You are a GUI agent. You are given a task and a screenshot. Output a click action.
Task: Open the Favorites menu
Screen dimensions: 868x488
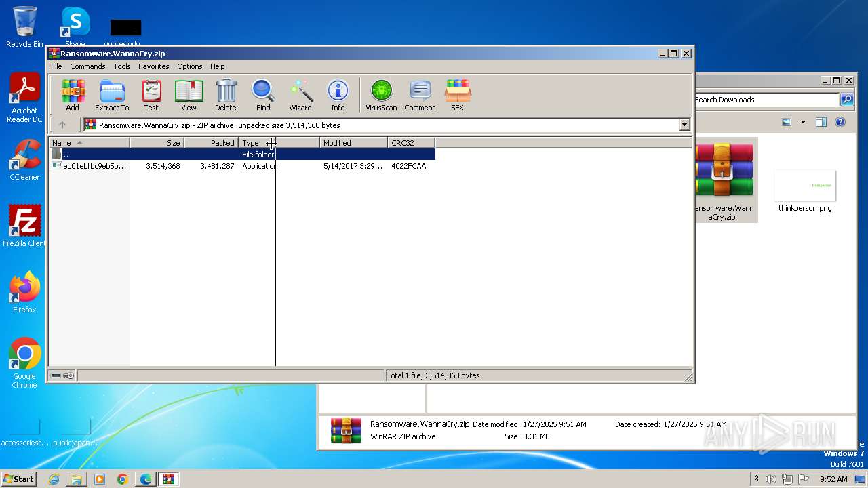coord(154,66)
